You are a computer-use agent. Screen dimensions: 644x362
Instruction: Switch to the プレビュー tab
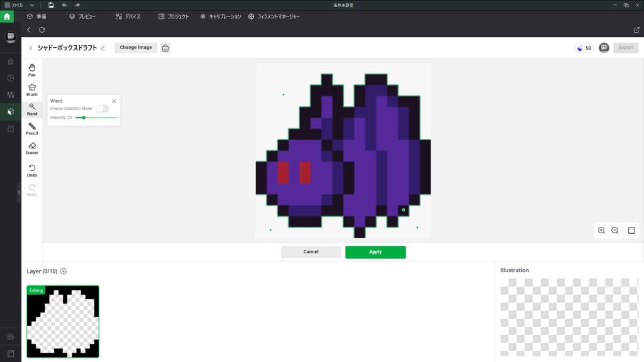82,17
